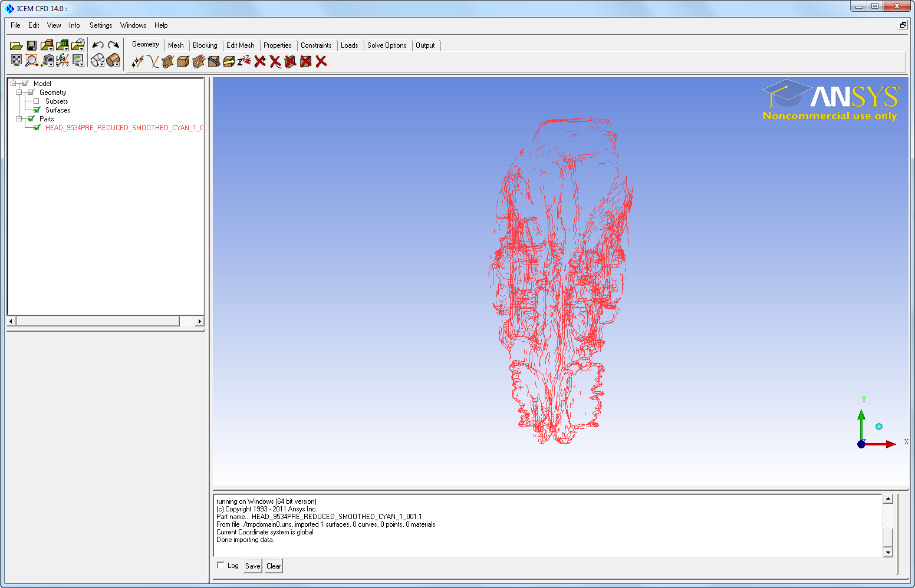The height and width of the screenshot is (588, 915).
Task: Click the X axis of triad
Action: tap(881, 444)
